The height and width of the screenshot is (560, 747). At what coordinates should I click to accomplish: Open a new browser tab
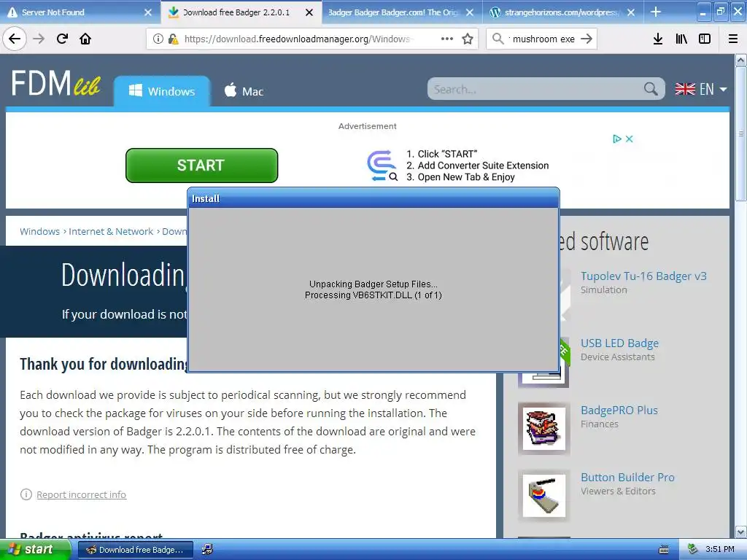pos(656,12)
